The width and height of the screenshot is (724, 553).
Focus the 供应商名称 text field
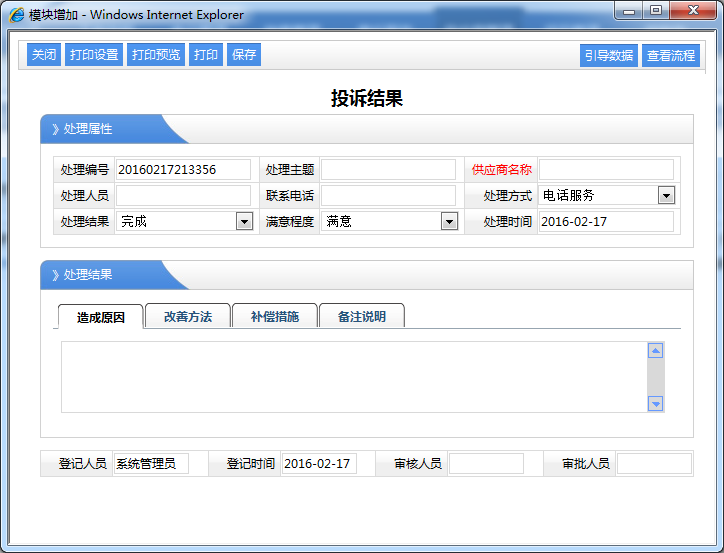pos(606,170)
